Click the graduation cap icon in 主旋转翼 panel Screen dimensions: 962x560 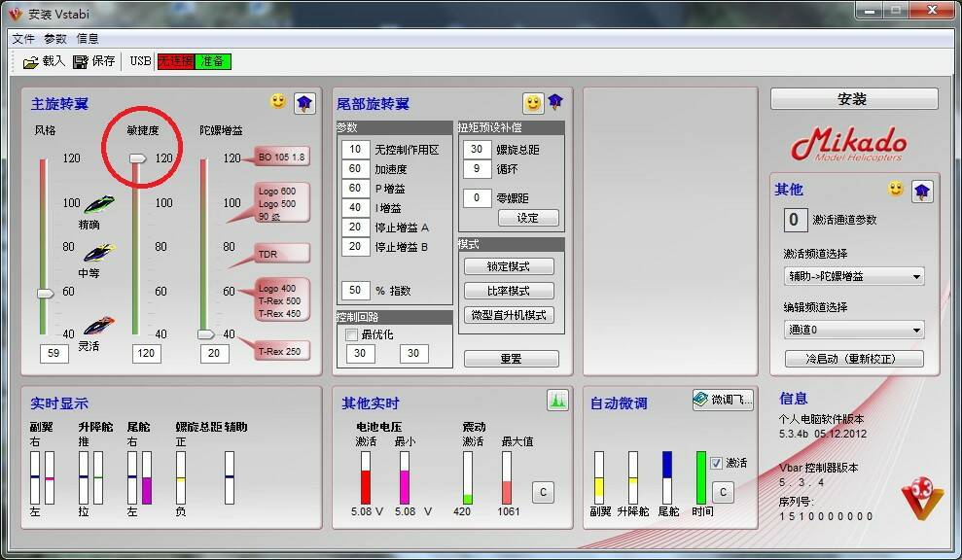pos(303,102)
